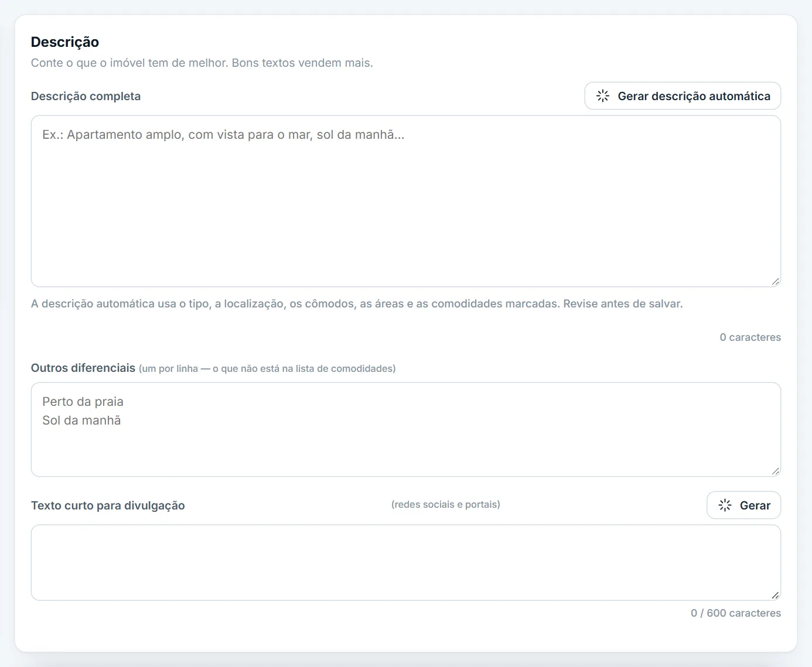This screenshot has width=812, height=667.
Task: Click the resize handle of the Descrição completa box
Action: pos(775,282)
